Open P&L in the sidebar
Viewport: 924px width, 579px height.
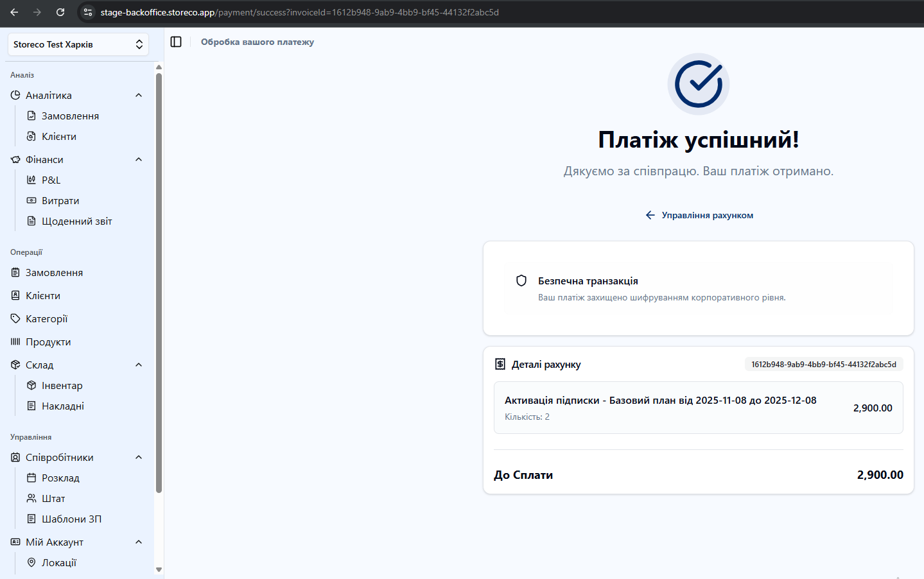[51, 180]
